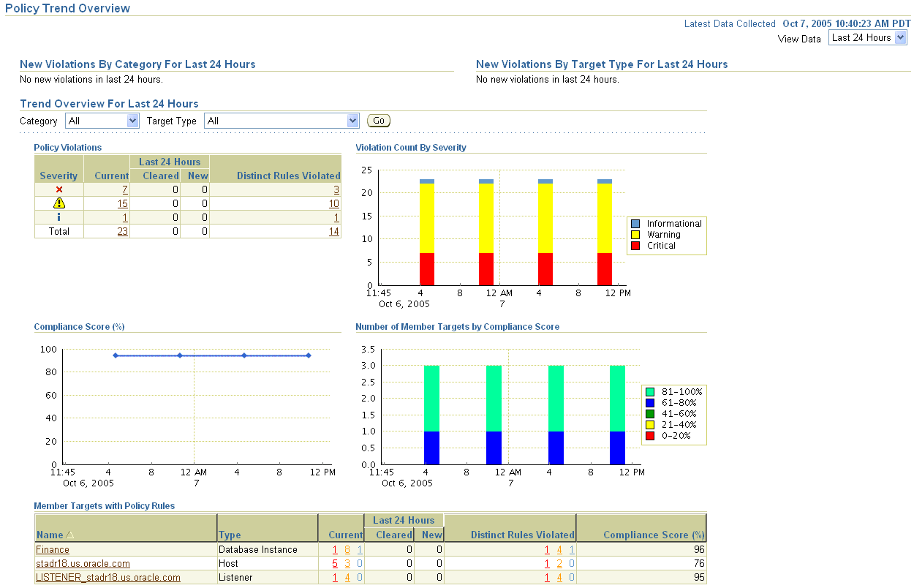Click the distinct rules violated total 14

335,231
